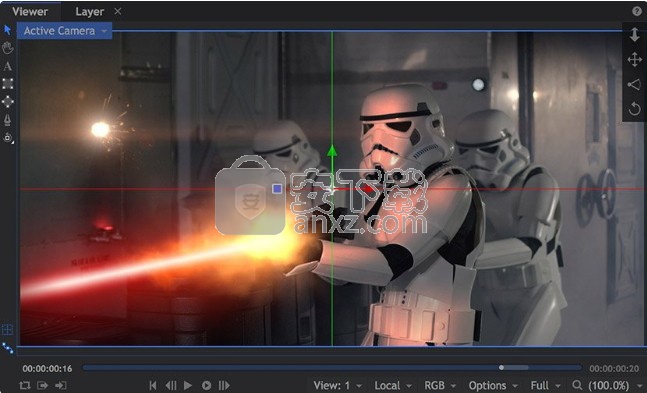Click the end timecode 00:00:00:20

614,368
